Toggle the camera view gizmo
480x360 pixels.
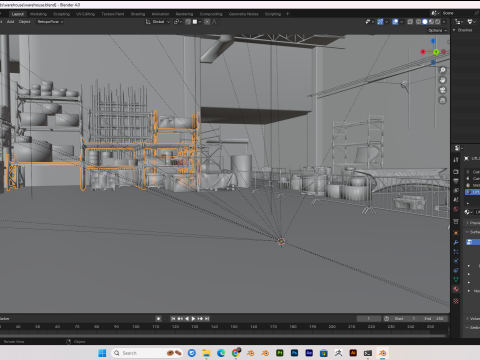coord(443,90)
